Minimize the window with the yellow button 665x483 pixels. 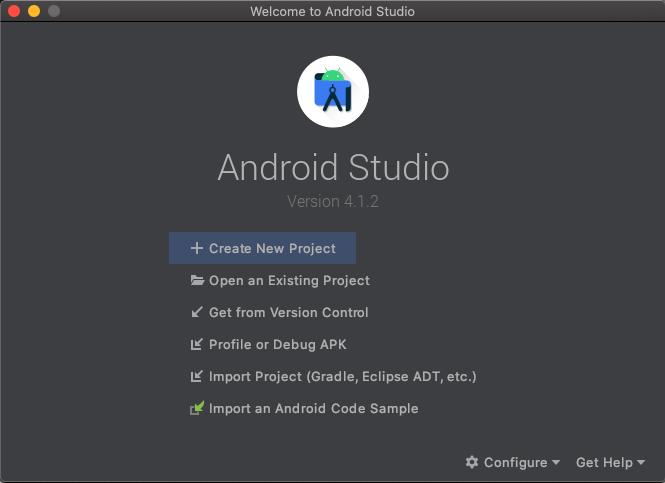coord(34,11)
